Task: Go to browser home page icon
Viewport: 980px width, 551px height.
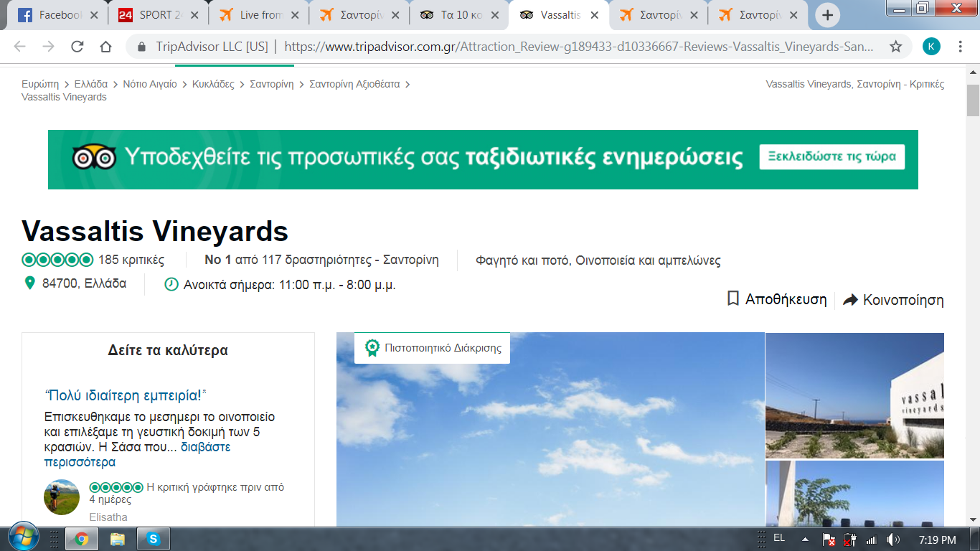Action: pyautogui.click(x=105, y=47)
